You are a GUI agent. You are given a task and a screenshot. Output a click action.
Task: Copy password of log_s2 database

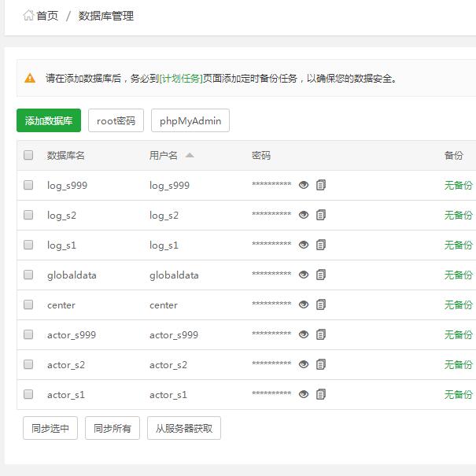click(321, 215)
